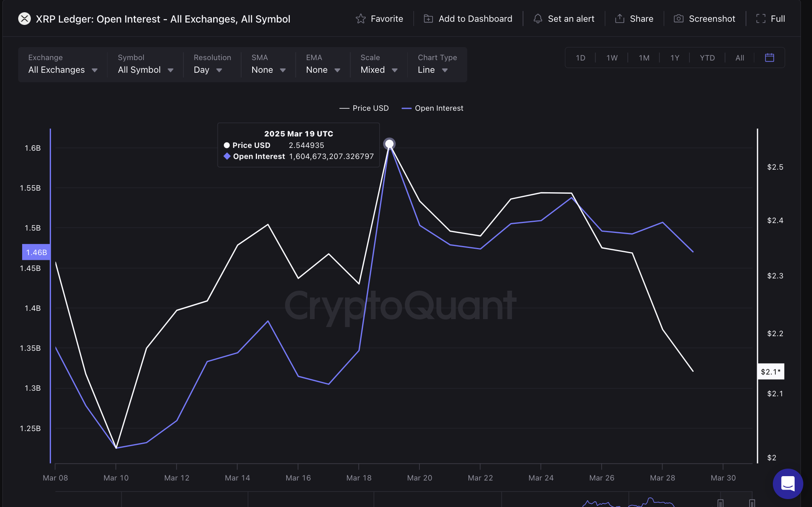Click the Full screen expand icon
This screenshot has height=507, width=812.
pos(761,19)
